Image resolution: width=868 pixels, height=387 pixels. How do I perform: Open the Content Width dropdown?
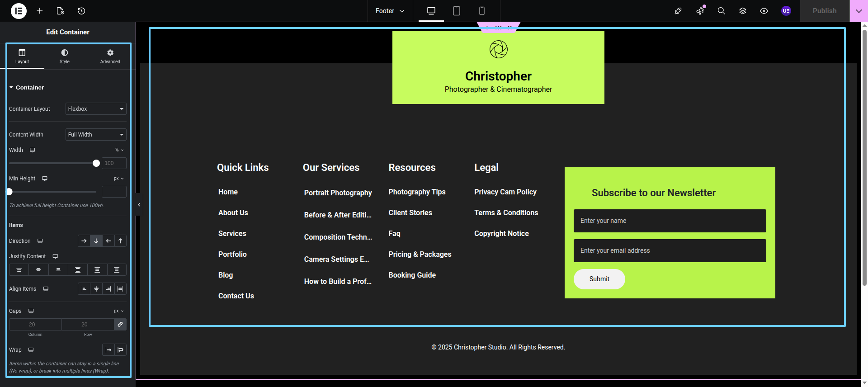pos(96,135)
